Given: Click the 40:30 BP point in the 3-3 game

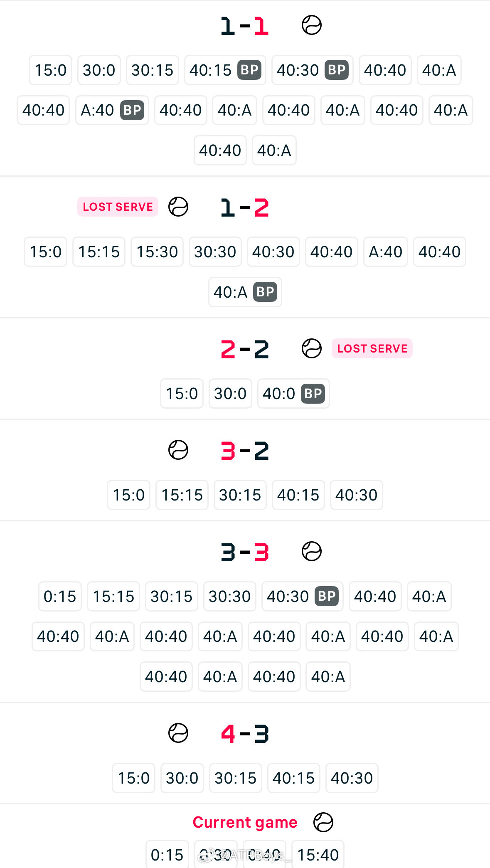Looking at the screenshot, I should [302, 597].
